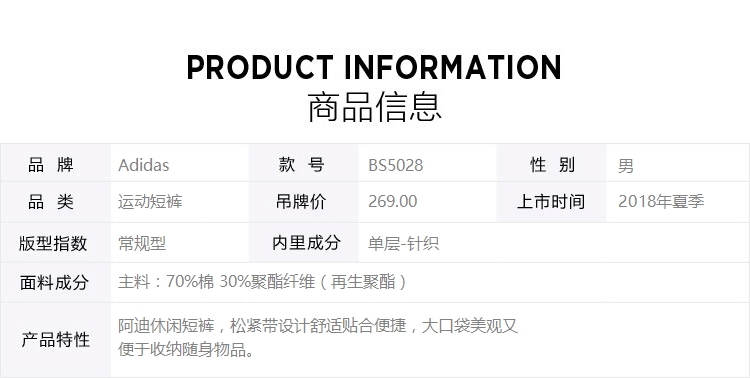This screenshot has width=750, height=378.
Task: Select the 款号 label cell
Action: tap(304, 164)
